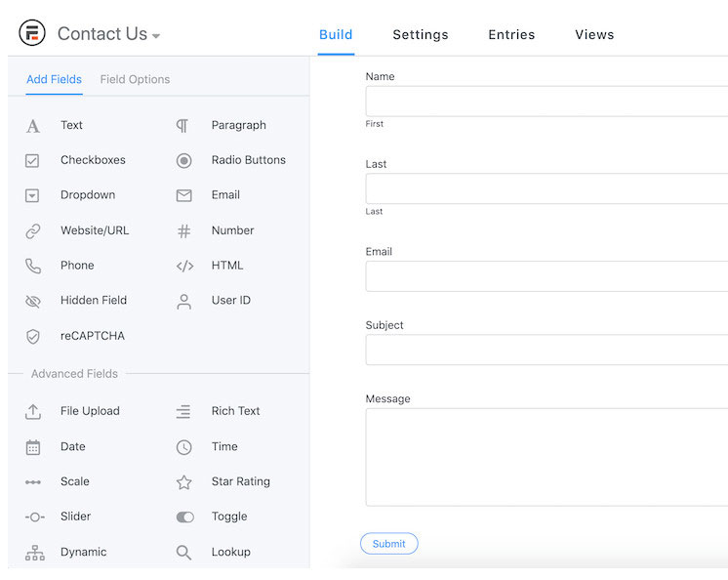
Task: Add a Dropdown field
Action: pyautogui.click(x=87, y=195)
